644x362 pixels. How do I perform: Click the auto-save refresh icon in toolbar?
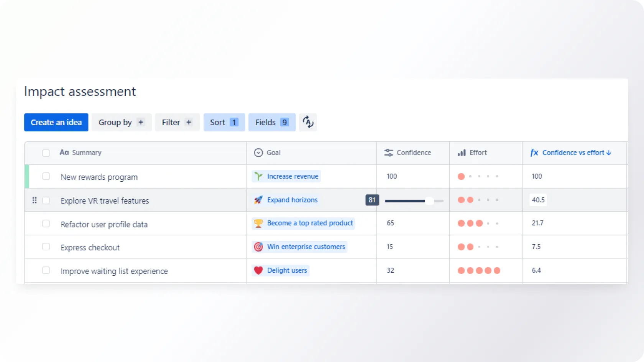(x=308, y=122)
